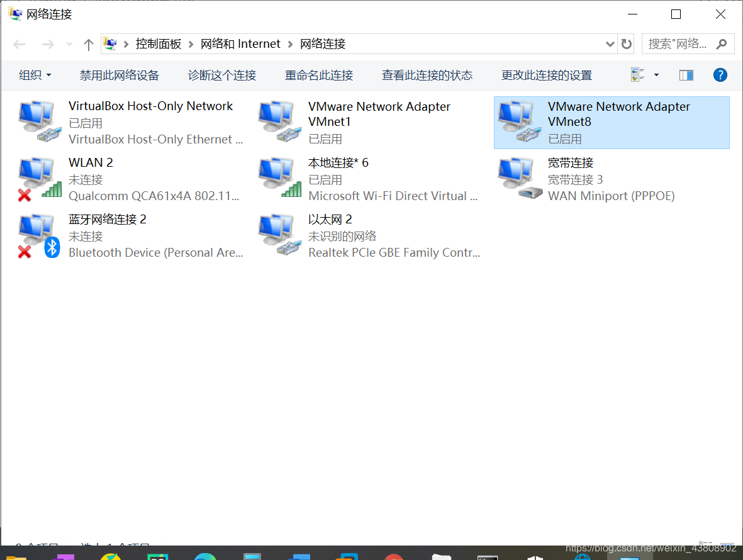This screenshot has height=560, width=743.
Task: Click 更改此连接的设置 in the toolbar
Action: (547, 75)
